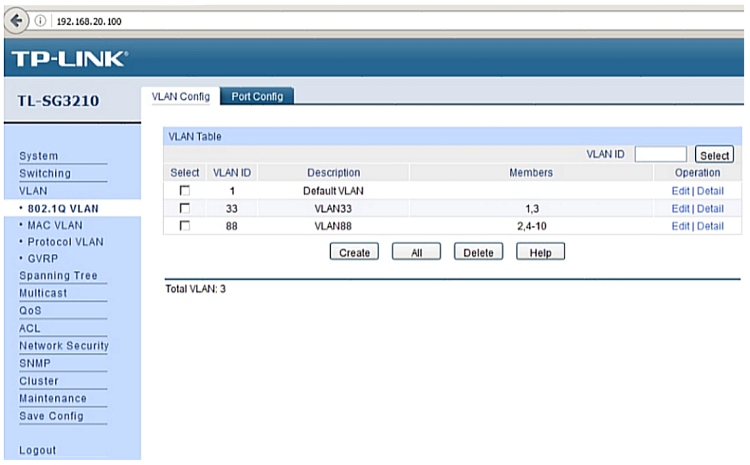Click Logout in the sidebar

click(37, 450)
